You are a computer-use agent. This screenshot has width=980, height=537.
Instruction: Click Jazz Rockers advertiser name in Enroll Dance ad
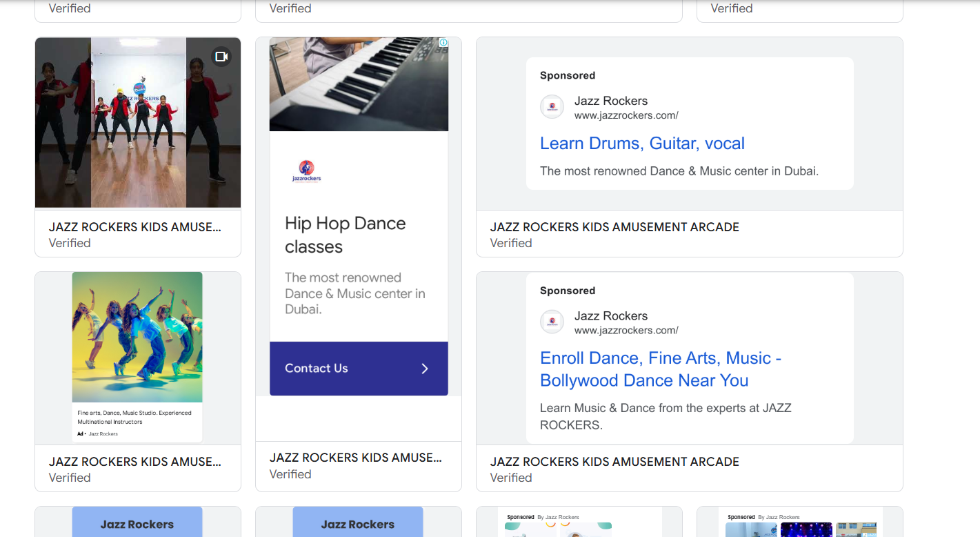pos(610,315)
